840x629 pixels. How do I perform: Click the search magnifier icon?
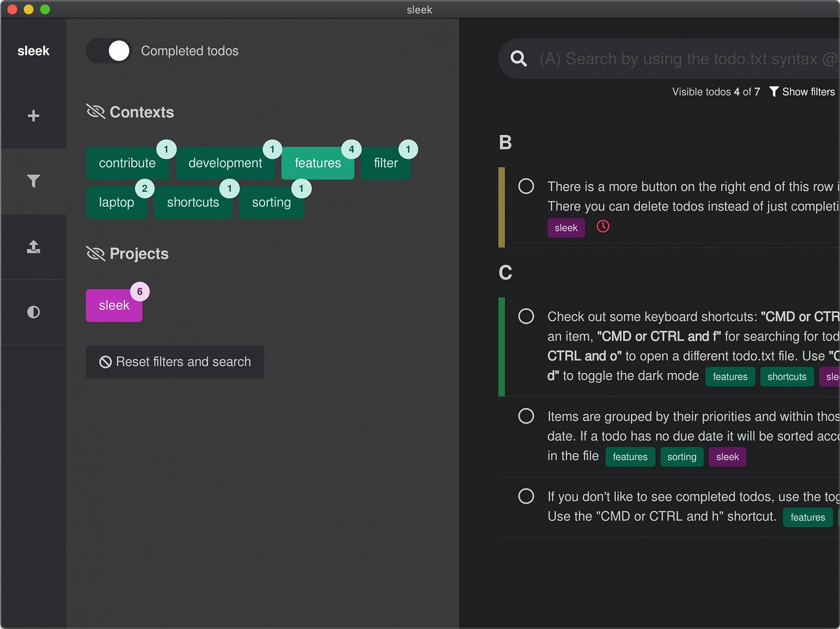coord(518,59)
